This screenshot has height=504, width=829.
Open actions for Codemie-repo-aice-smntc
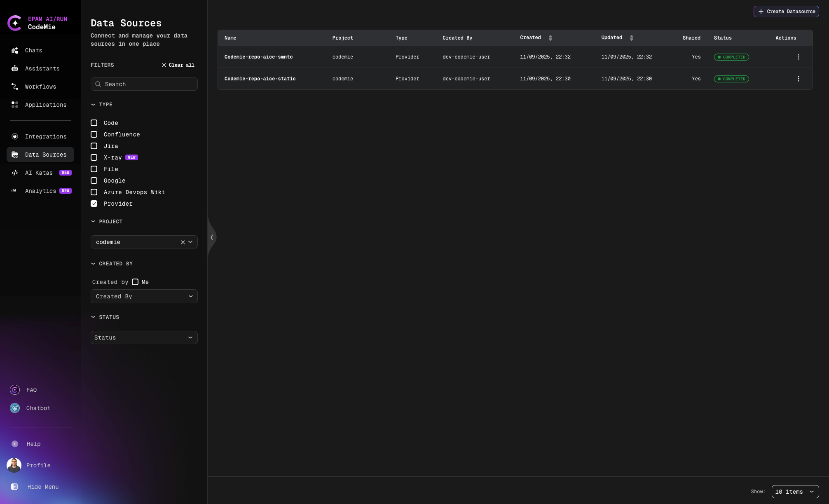[x=798, y=57]
